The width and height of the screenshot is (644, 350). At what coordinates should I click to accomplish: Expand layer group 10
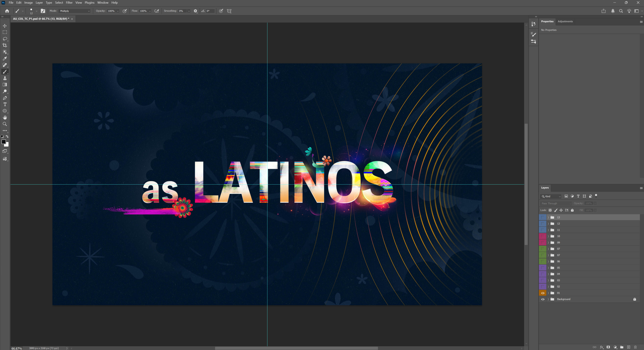click(548, 236)
